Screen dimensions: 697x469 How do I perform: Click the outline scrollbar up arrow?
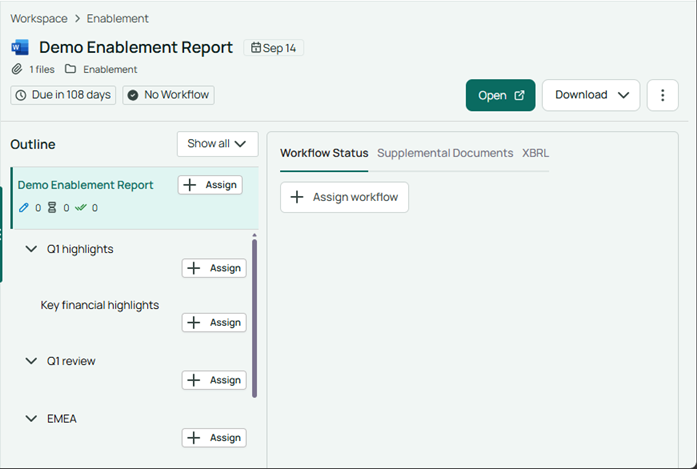click(x=255, y=235)
